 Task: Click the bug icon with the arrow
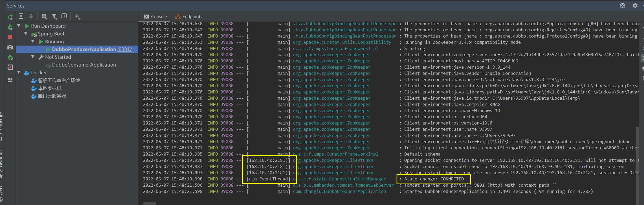[x=10, y=57]
